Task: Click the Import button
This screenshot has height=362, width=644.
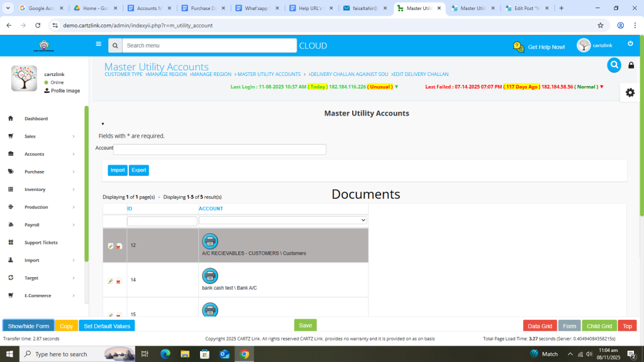Action: coord(118,170)
